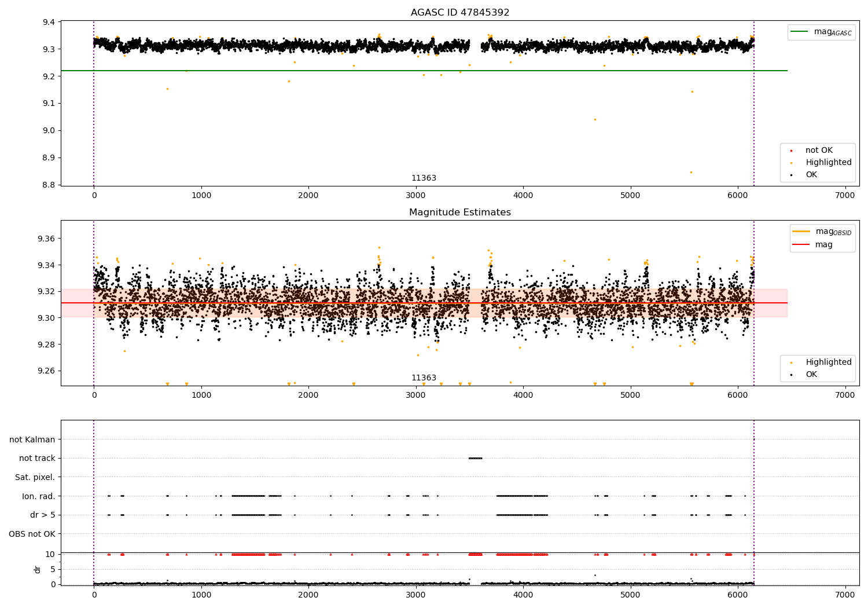Click the "not track" row label
868x608 pixels.
37,459
